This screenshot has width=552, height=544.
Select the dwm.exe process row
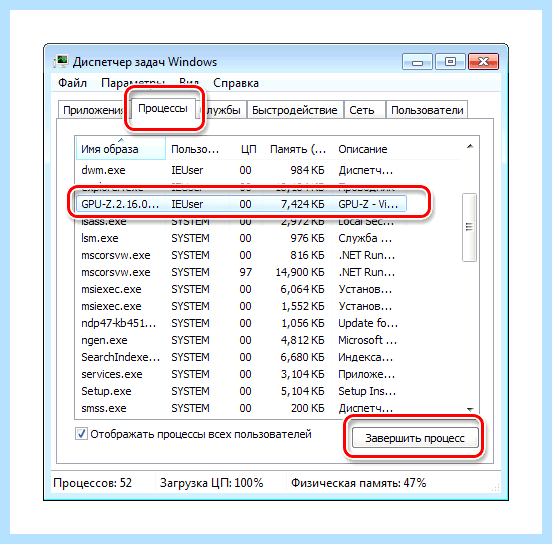pos(241,170)
